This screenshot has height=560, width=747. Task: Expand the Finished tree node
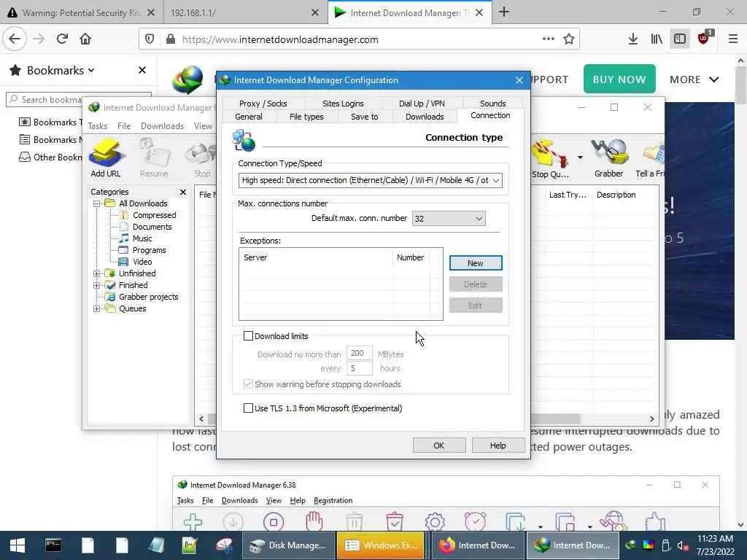[96, 285]
